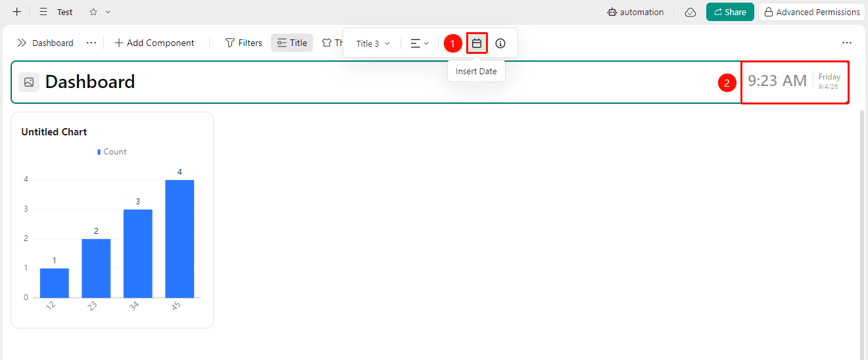Click the tallest bar with value 4
This screenshot has height=360, width=868.
[x=180, y=238]
